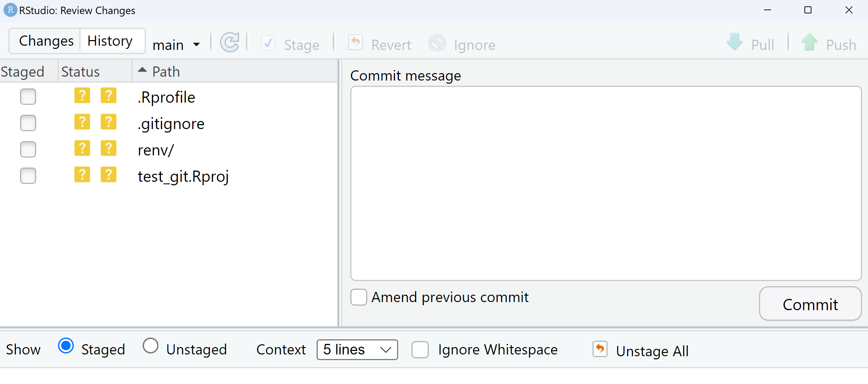The width and height of the screenshot is (868, 384).
Task: Click the Revert arrow icon
Action: 355,43
